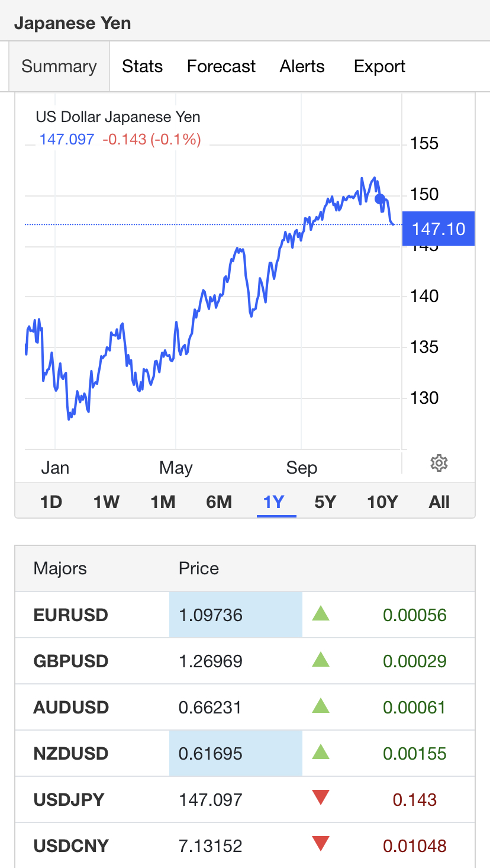Click the Jan label on the chart axis
490x868 pixels.
pyautogui.click(x=55, y=468)
